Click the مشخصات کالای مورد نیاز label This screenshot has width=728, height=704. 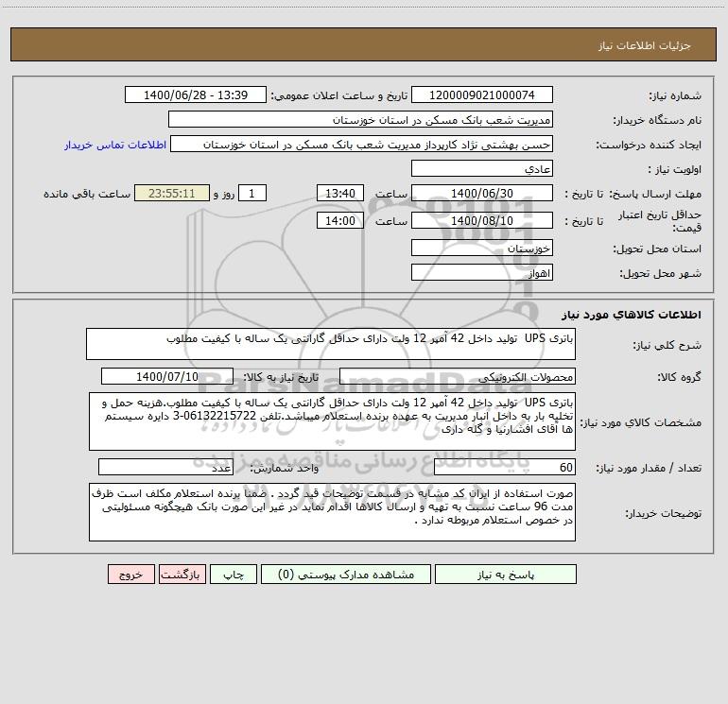641,422
